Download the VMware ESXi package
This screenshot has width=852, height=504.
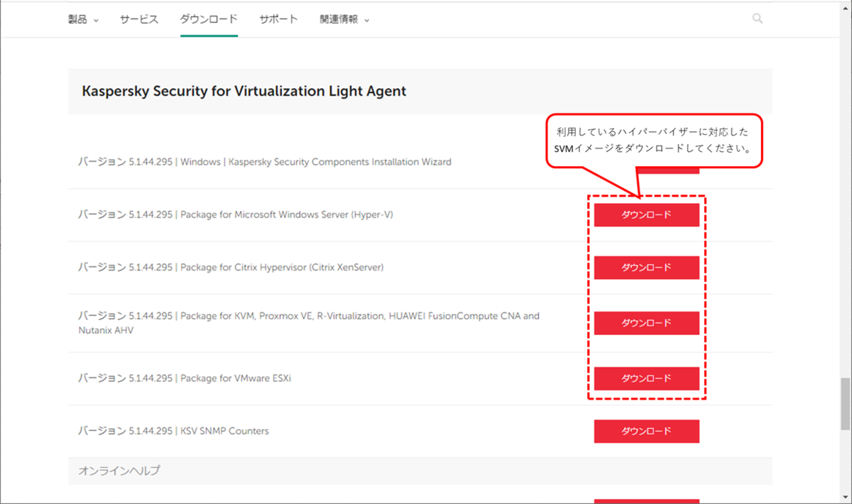click(x=647, y=378)
